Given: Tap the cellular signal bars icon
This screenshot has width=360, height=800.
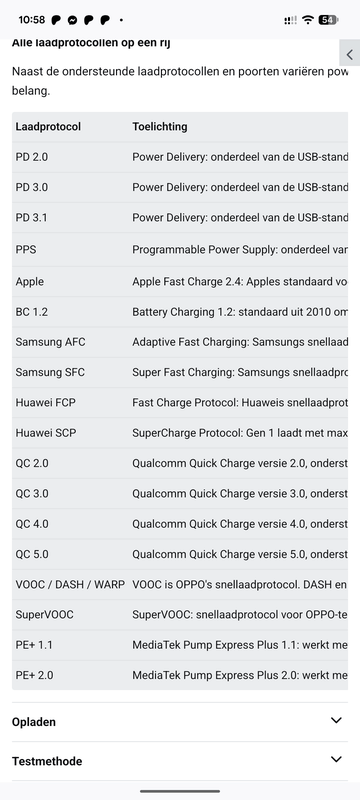Looking at the screenshot, I should tap(290, 20).
